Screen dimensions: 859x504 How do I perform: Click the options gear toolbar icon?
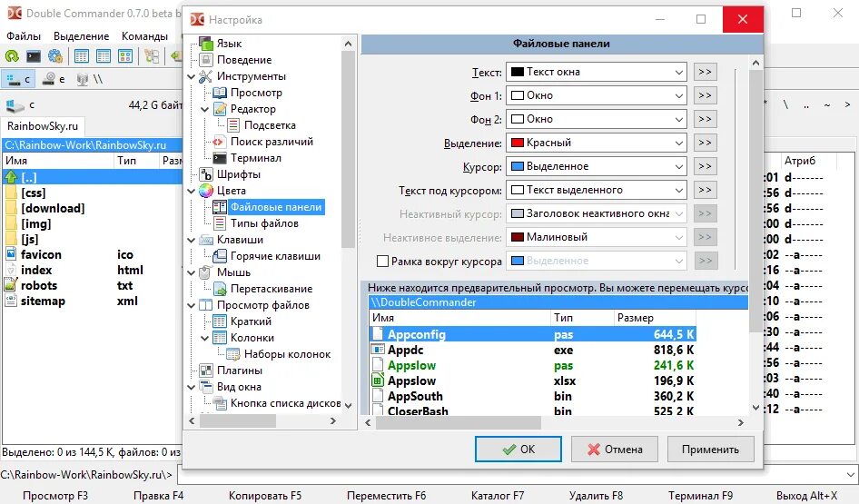pos(54,56)
